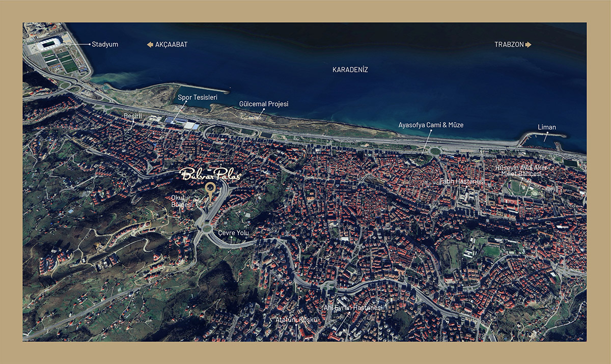Click the Fatih Hastanesi label
This screenshot has width=611, height=364.
click(x=462, y=181)
